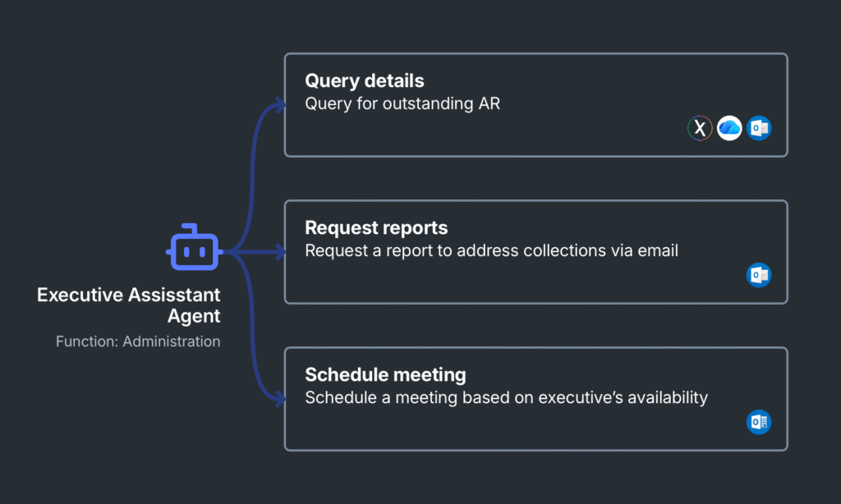This screenshot has width=841, height=504.
Task: Click the Function: Administration label
Action: pyautogui.click(x=138, y=341)
